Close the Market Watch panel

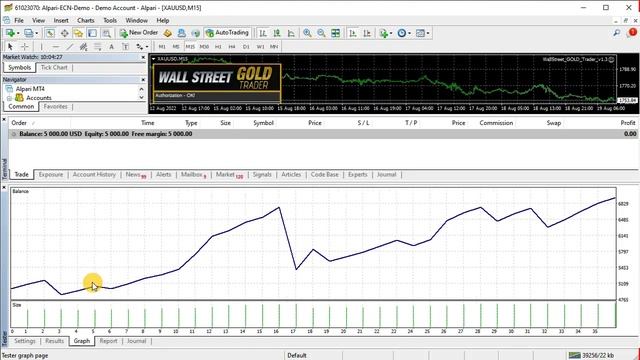(x=143, y=57)
